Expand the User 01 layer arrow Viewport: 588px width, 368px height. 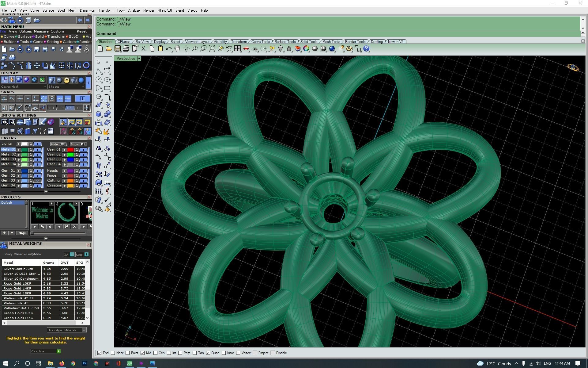click(x=65, y=150)
